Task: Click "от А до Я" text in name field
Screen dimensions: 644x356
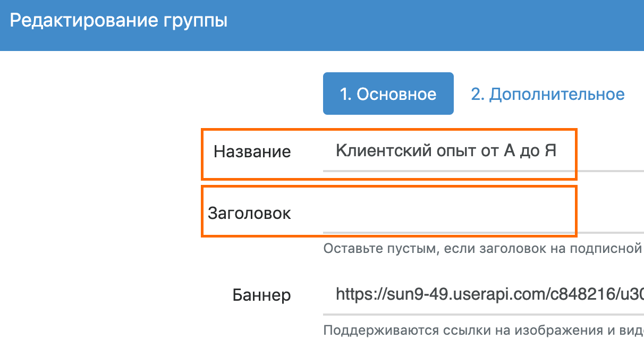Action: tap(512, 151)
